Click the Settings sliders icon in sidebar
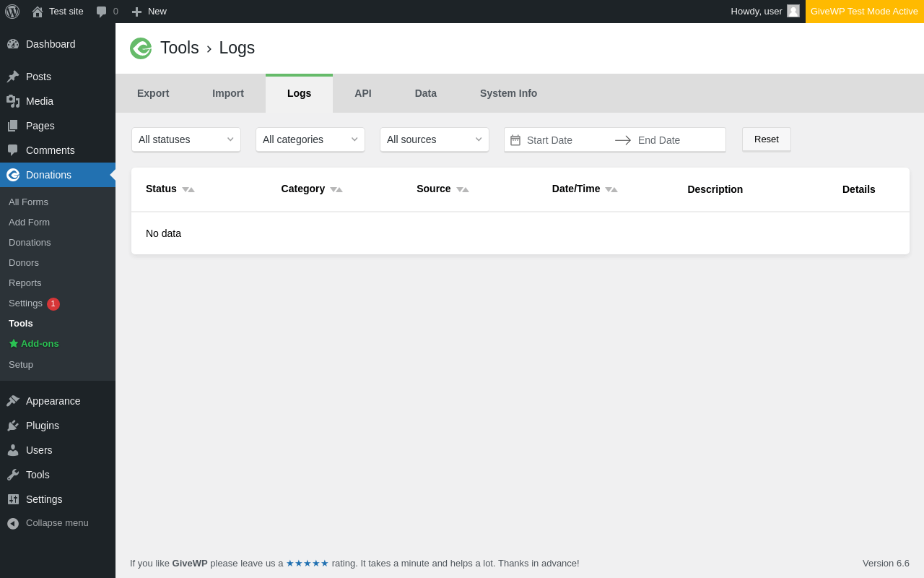The height and width of the screenshot is (578, 924). [x=13, y=499]
